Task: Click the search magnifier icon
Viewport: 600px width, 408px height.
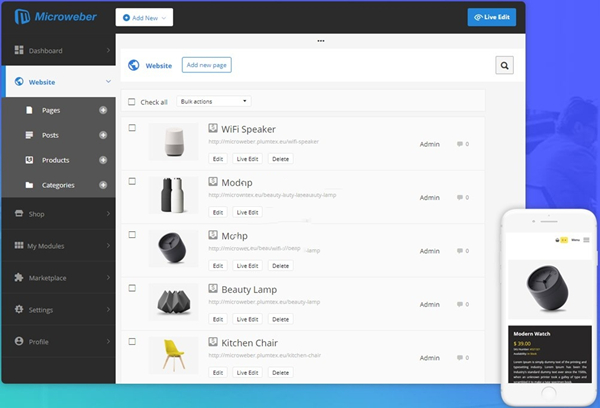Action: [x=505, y=66]
